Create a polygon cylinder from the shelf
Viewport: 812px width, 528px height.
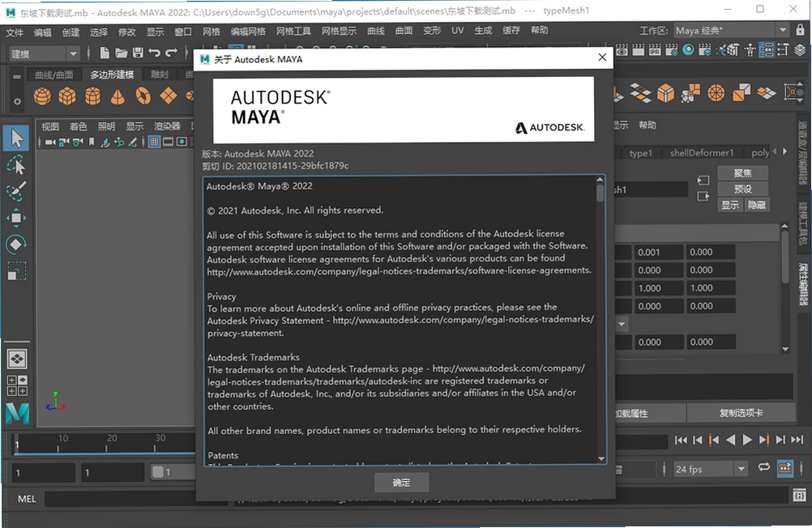(x=92, y=96)
